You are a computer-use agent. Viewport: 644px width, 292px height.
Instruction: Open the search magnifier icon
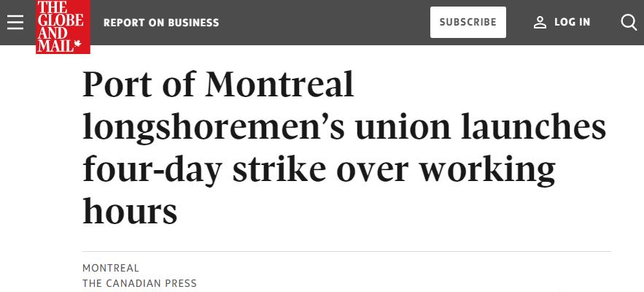click(x=629, y=22)
